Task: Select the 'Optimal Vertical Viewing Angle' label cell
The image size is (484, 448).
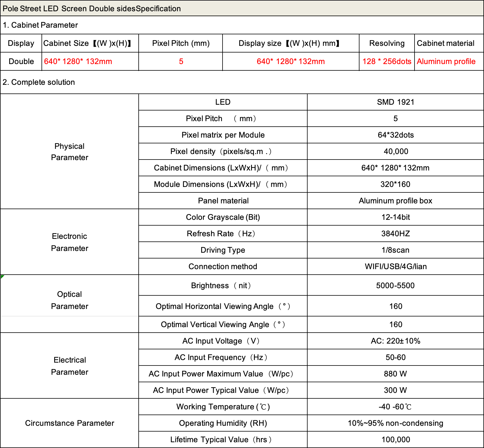Action: [223, 325]
